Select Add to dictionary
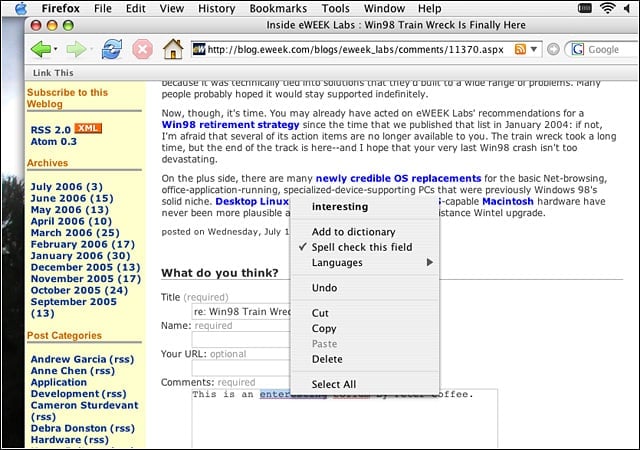The height and width of the screenshot is (450, 640). pyautogui.click(x=365, y=232)
